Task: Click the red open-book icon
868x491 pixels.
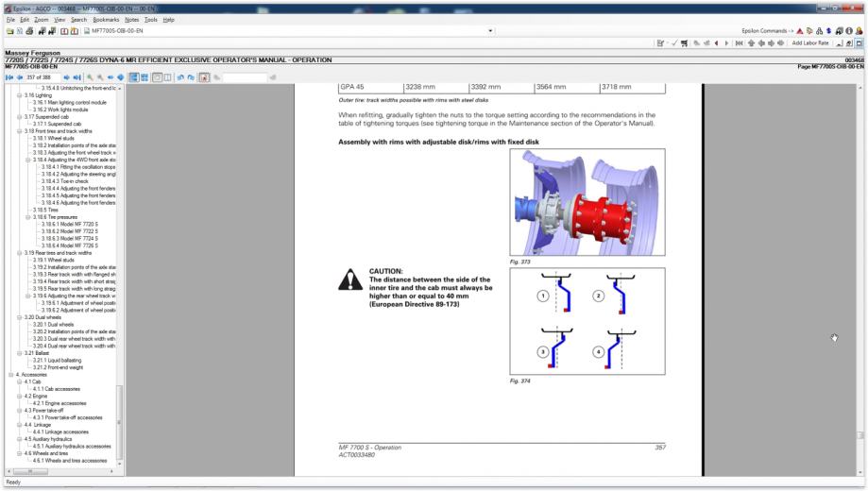Action: click(64, 31)
